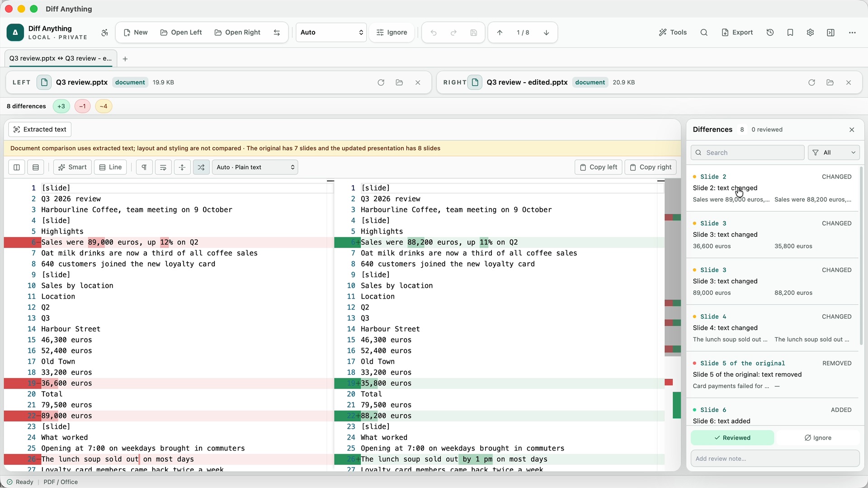The height and width of the screenshot is (488, 868).
Task: Open the Tools menu
Action: click(673, 33)
